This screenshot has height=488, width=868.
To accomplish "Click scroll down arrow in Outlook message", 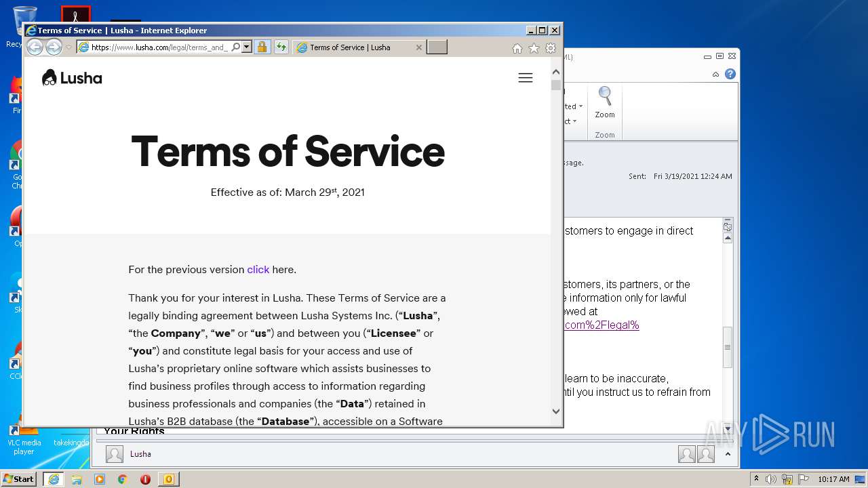I will coord(728,429).
